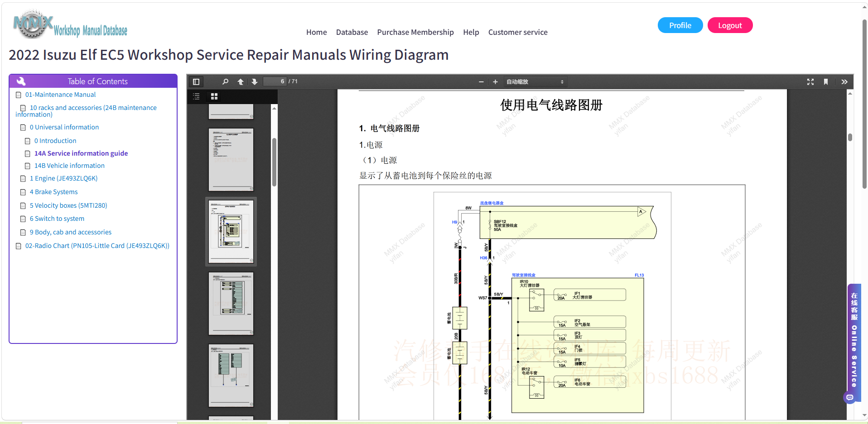This screenshot has width=868, height=424.
Task: Open the find-in-document search tool
Action: coord(225,82)
